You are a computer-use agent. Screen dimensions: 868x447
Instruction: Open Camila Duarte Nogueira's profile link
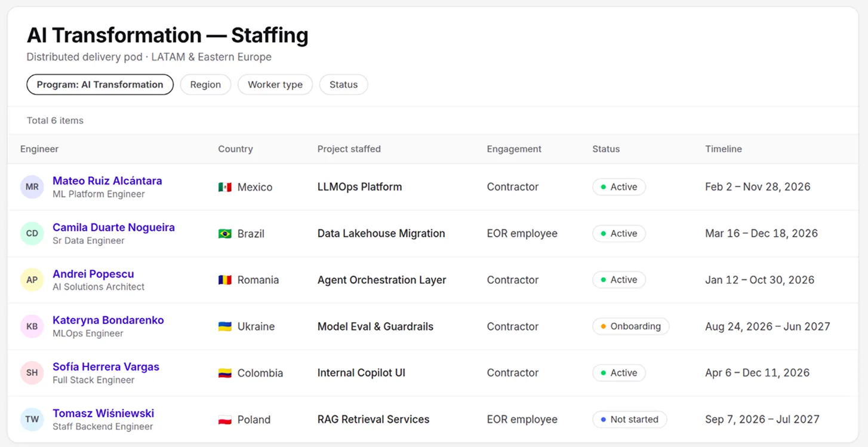(113, 227)
